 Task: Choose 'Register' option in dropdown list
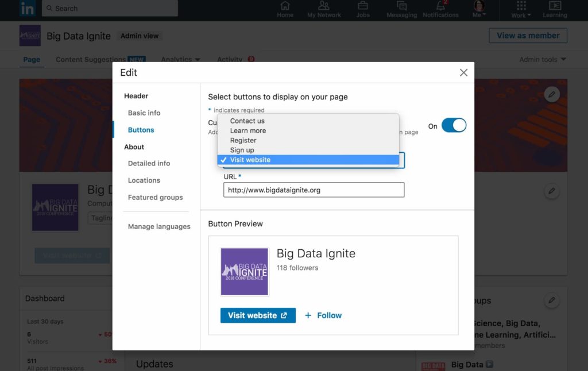(243, 140)
